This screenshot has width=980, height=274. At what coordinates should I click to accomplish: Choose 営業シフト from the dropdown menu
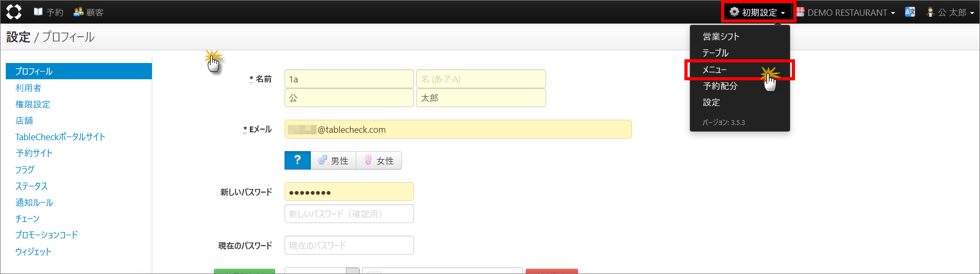pos(721,37)
